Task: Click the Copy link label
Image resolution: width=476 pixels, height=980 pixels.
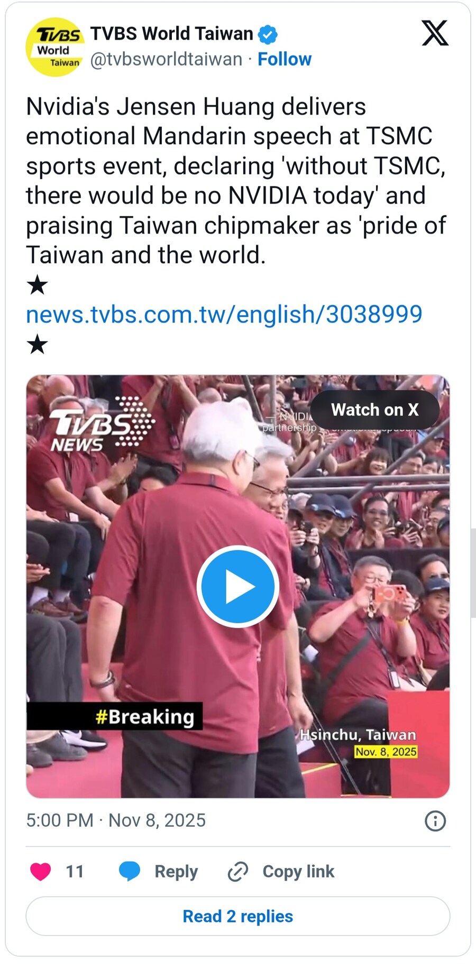Action: pos(298,872)
